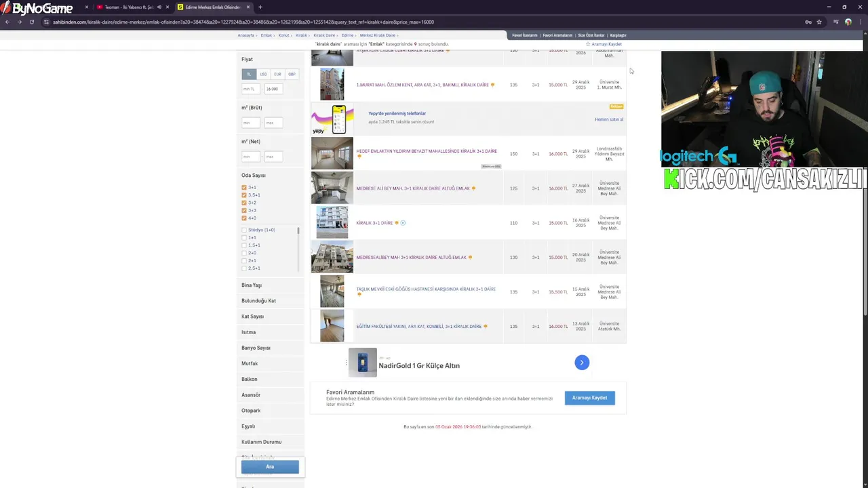The image size is (868, 488).
Task: Expand the Kullanım Durumu filter
Action: (270, 442)
